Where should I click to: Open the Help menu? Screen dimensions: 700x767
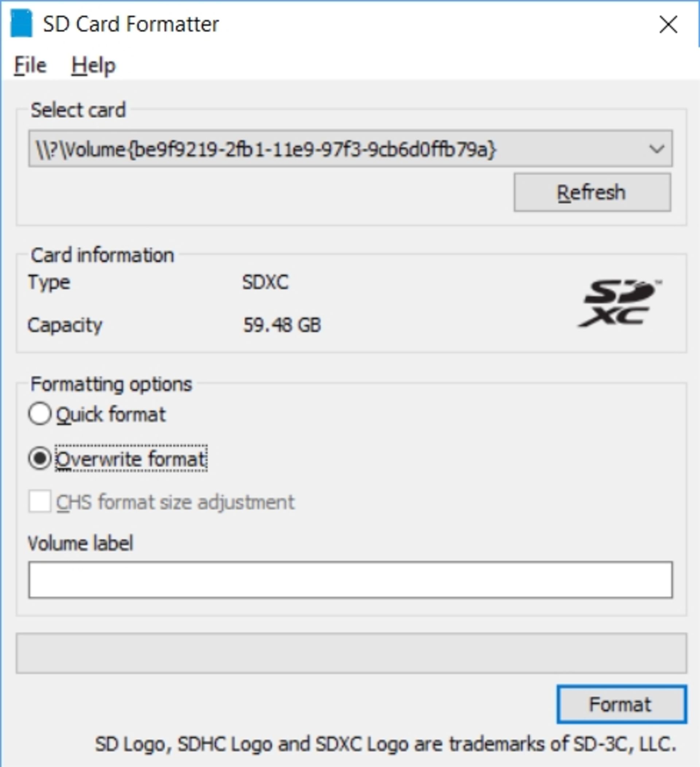point(93,66)
